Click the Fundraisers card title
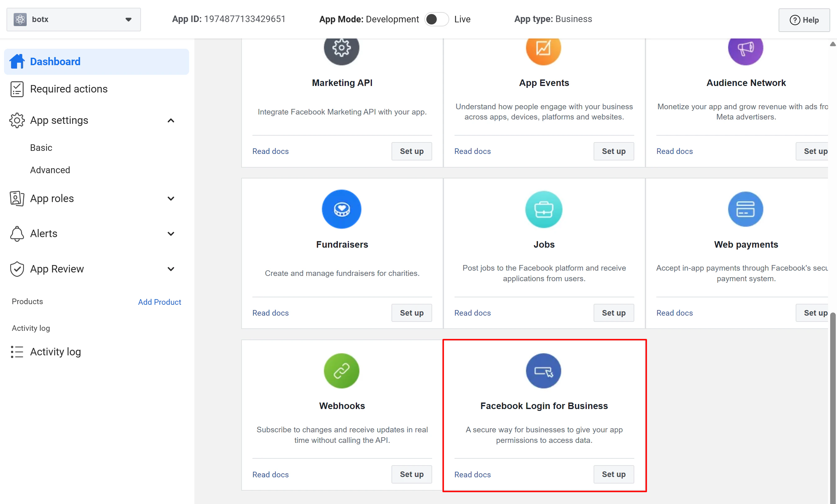The image size is (837, 504). (342, 245)
